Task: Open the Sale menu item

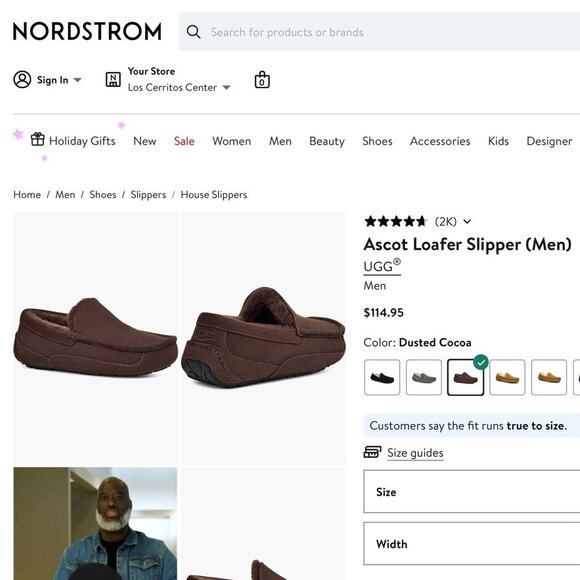Action: point(184,141)
